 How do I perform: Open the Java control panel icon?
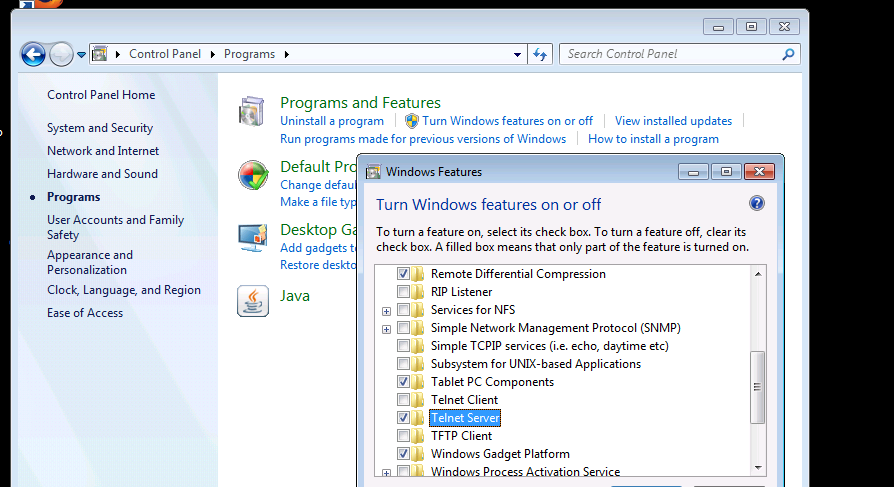tap(253, 300)
